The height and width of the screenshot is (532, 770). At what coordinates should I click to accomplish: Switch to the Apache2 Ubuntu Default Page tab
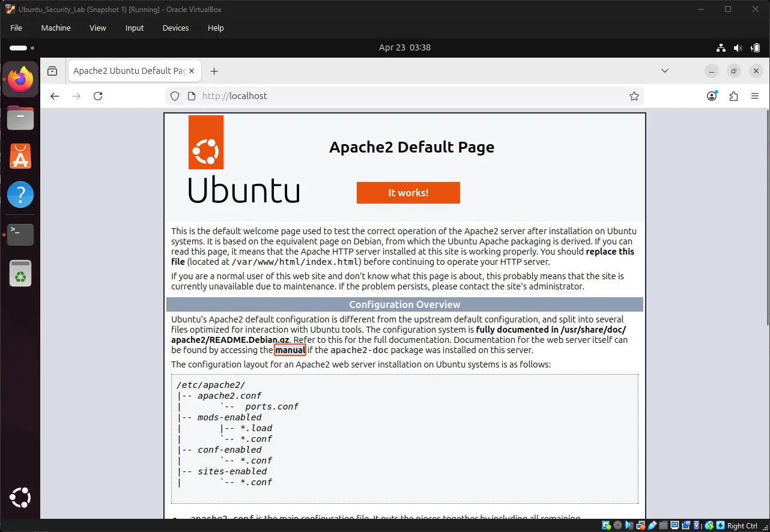127,70
